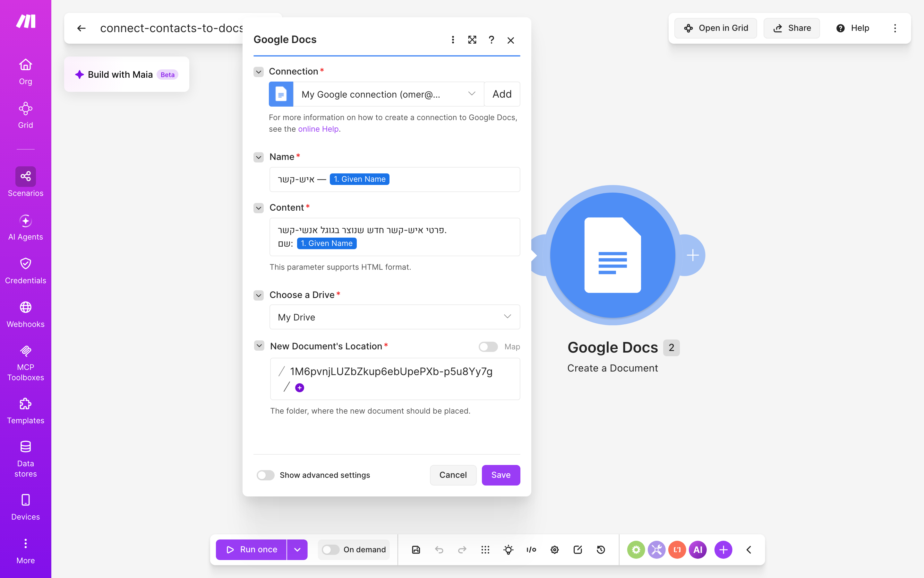The width and height of the screenshot is (924, 578).
Task: Click the explain flow lightbulb icon
Action: point(508,550)
